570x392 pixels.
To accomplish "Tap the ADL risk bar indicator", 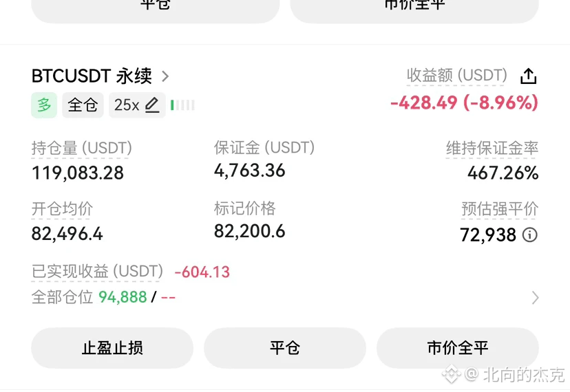I will coord(182,105).
